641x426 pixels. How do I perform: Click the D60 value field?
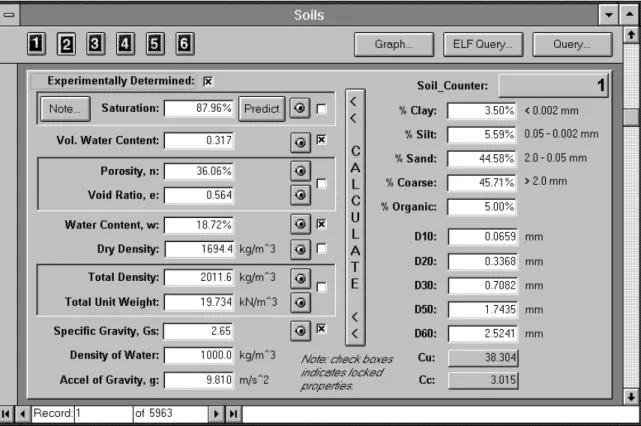click(x=483, y=334)
